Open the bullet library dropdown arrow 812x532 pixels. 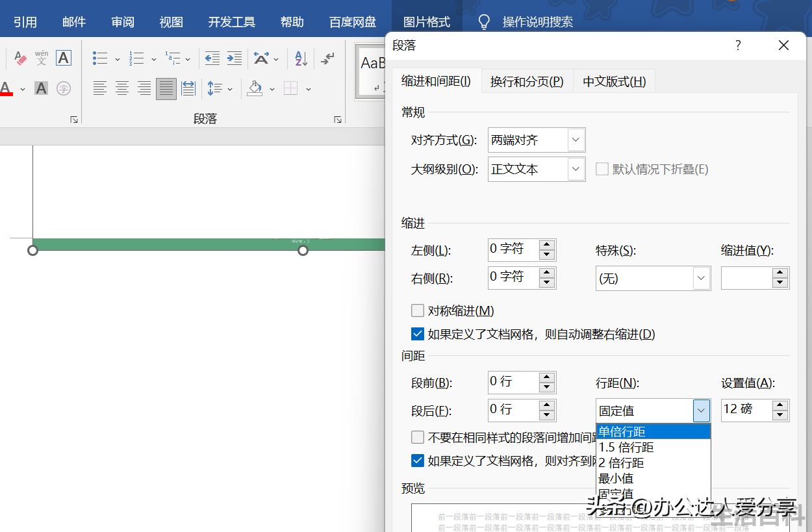coord(118,59)
